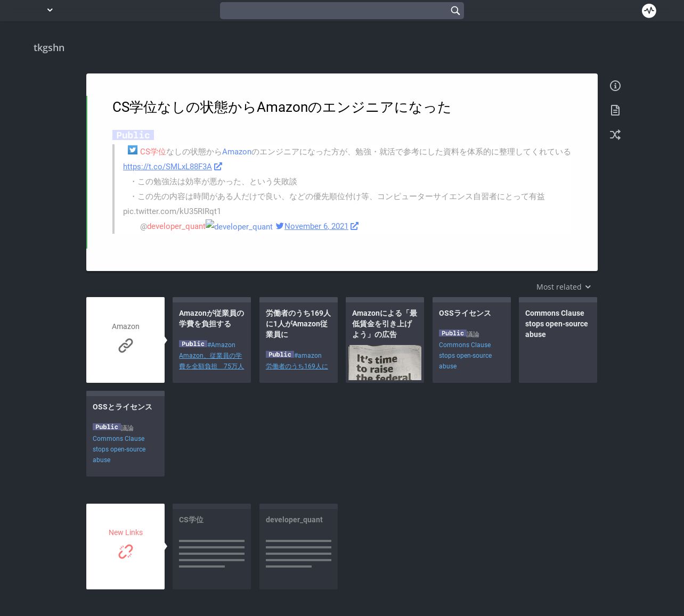Open the developer_quant new page card
This screenshot has height=616, width=684.
(x=298, y=546)
